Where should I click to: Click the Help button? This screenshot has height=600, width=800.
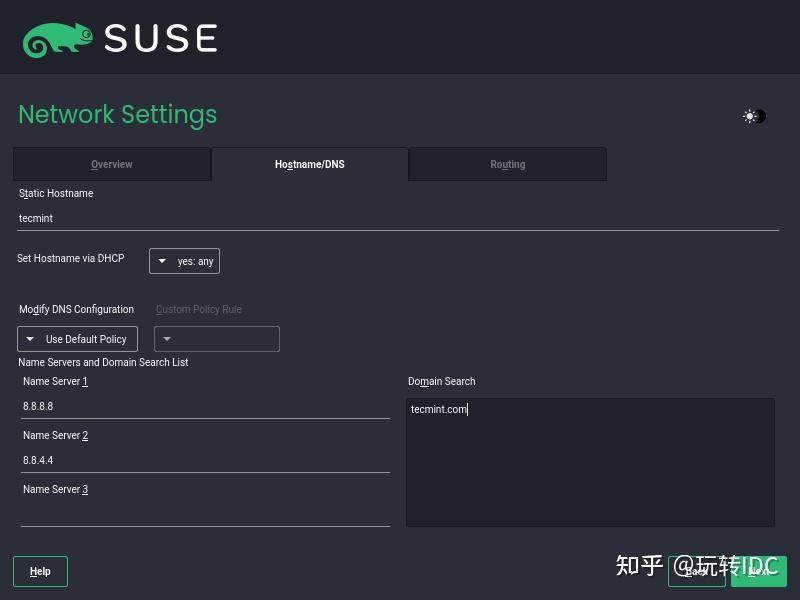[40, 571]
